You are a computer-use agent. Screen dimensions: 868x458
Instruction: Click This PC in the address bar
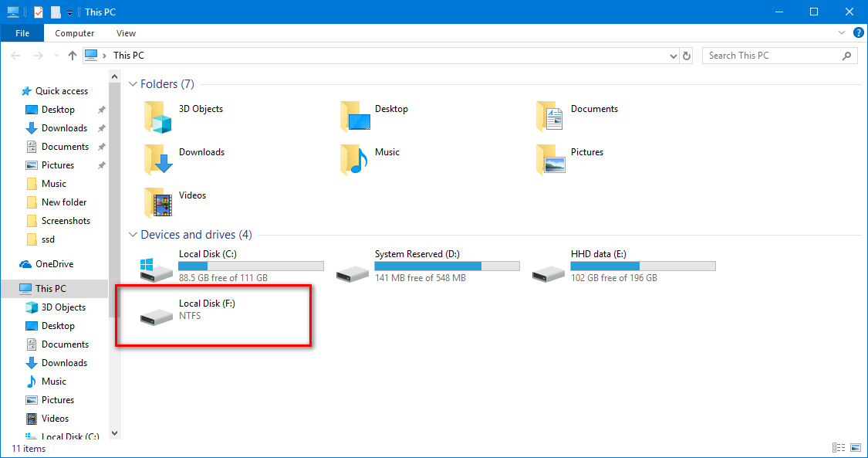(x=128, y=56)
